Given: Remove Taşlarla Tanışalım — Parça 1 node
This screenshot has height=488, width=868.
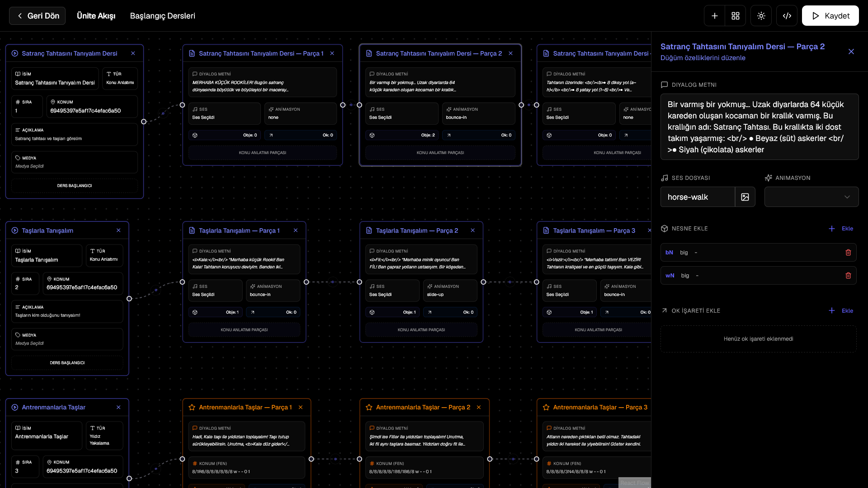Looking at the screenshot, I should click(x=296, y=230).
